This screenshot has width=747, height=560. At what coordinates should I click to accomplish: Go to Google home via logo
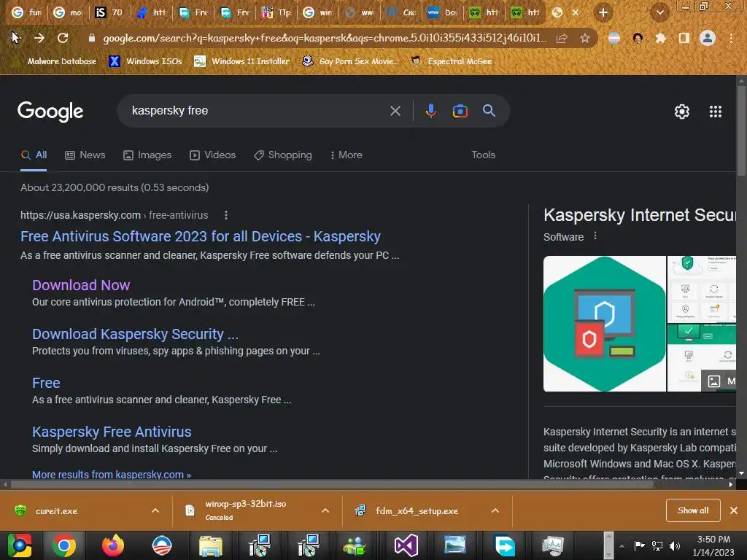tap(50, 112)
